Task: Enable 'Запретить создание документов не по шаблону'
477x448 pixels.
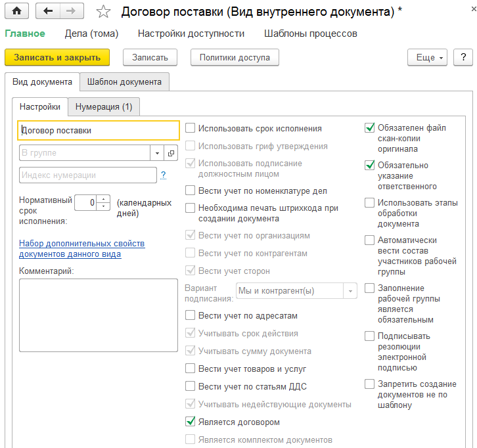Action: point(370,384)
